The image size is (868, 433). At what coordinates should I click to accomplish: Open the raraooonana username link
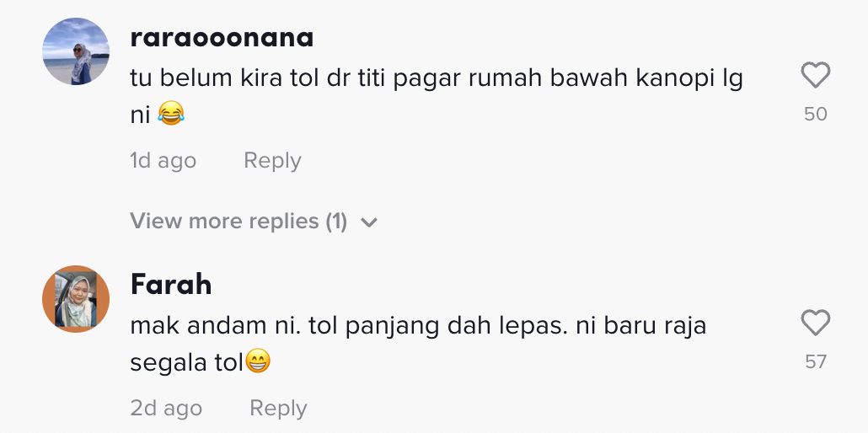click(x=222, y=37)
